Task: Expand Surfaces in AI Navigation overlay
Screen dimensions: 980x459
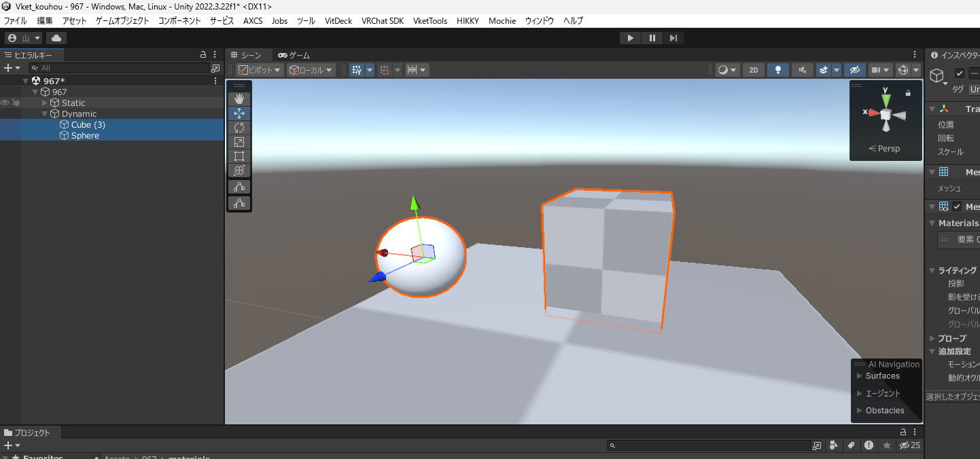Action: 860,376
